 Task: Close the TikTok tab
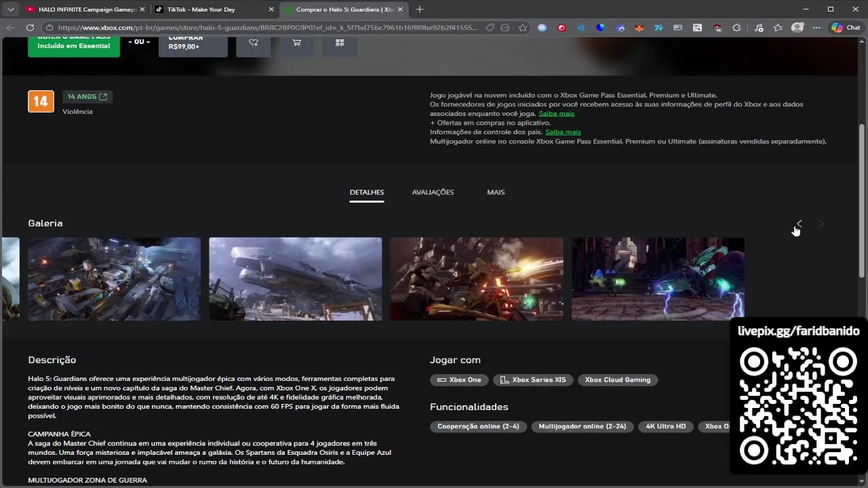coord(271,9)
